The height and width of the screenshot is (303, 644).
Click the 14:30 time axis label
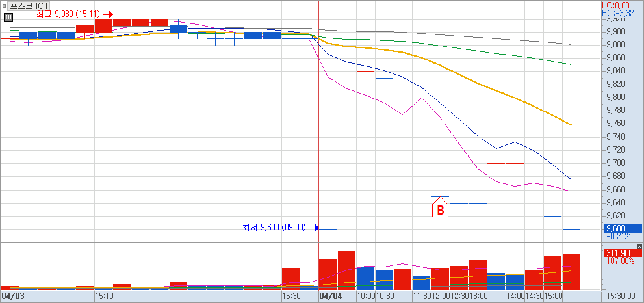point(534,296)
